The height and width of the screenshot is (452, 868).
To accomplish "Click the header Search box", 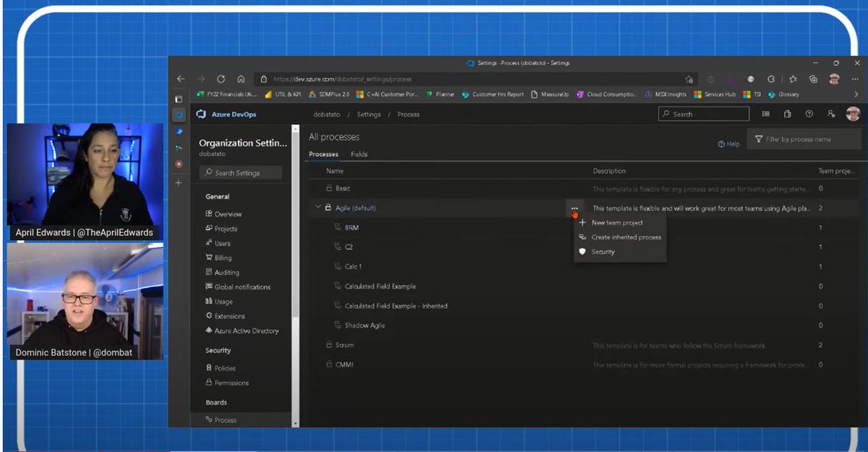I will (x=704, y=114).
